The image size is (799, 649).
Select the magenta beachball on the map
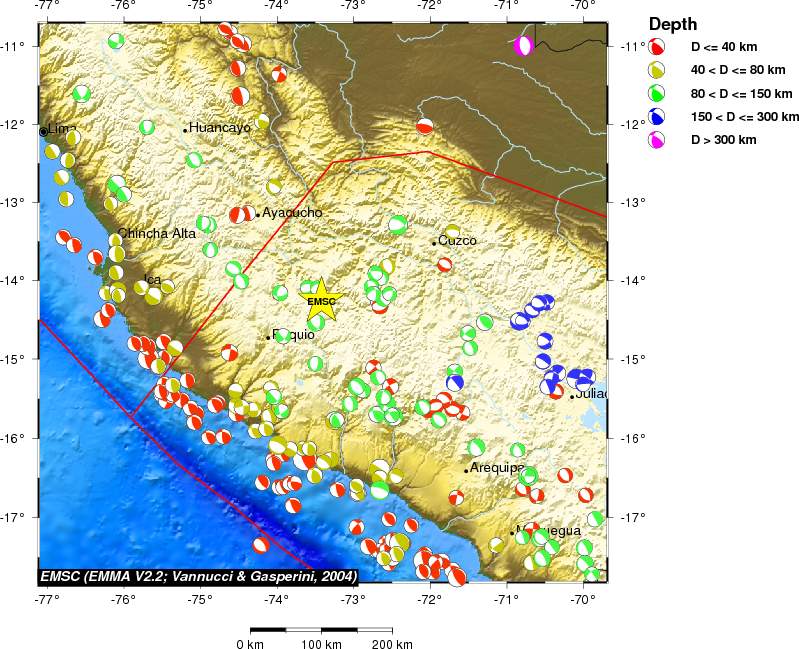[523, 46]
